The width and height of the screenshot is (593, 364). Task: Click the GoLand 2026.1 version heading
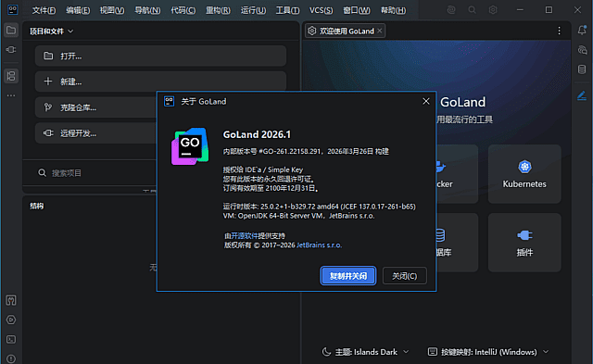click(x=257, y=134)
